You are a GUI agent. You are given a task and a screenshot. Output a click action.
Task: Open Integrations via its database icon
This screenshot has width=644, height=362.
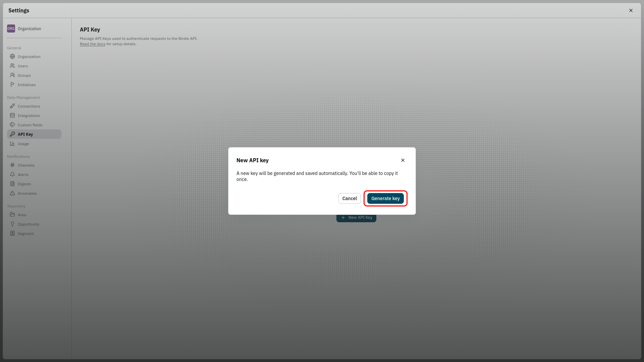(x=12, y=115)
